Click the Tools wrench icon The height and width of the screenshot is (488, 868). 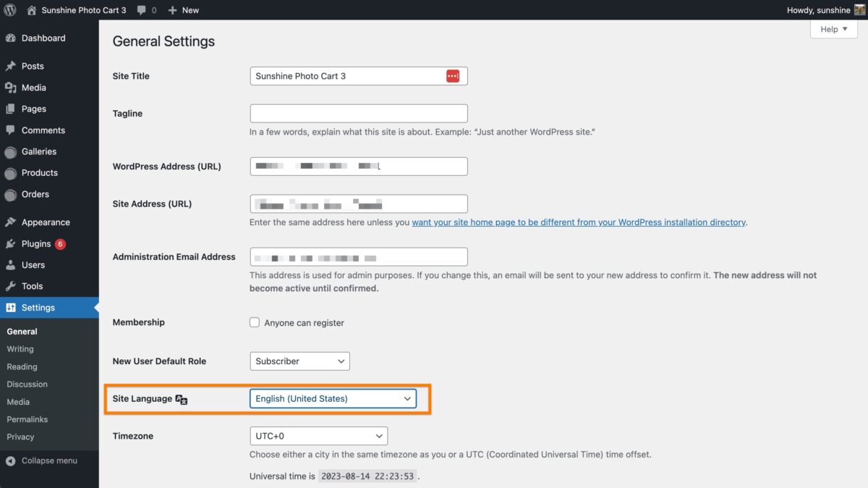[x=10, y=286]
